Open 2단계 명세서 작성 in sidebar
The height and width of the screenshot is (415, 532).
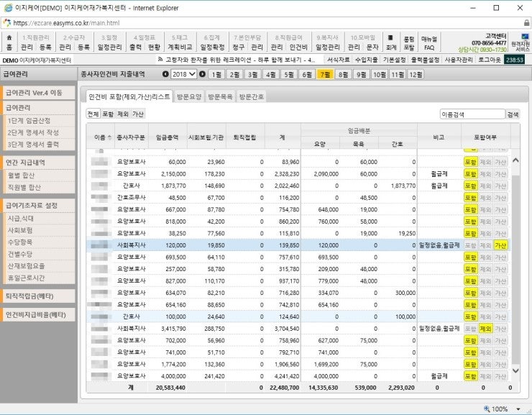click(40, 132)
